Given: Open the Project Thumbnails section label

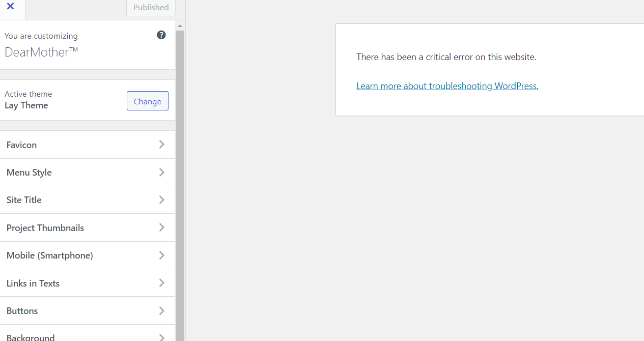Looking at the screenshot, I should click(45, 228).
